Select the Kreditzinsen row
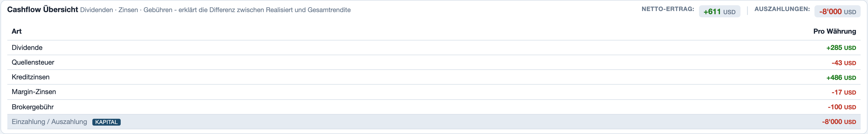The image size is (868, 134). coord(434,77)
